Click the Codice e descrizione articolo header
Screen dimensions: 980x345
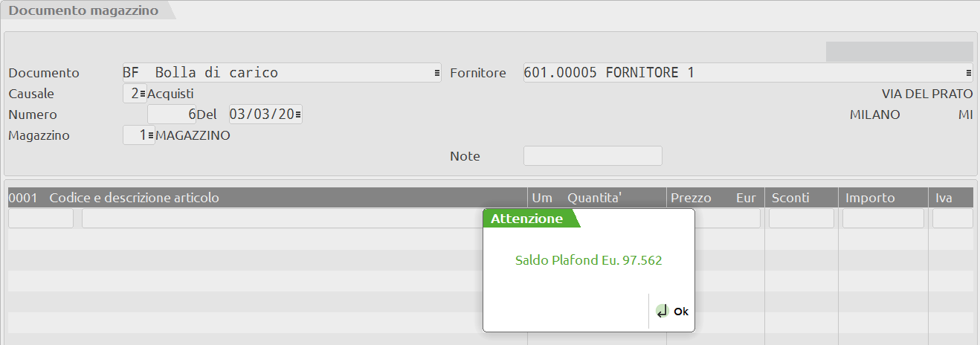coord(134,199)
